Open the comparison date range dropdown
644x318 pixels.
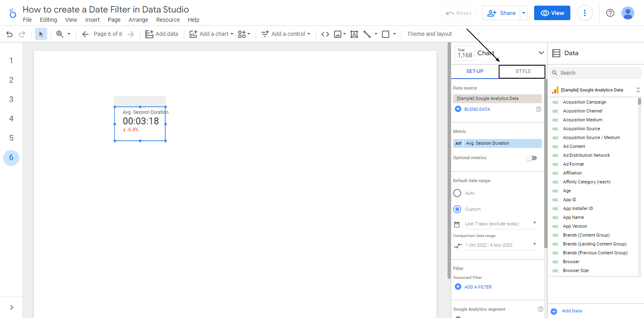502,245
